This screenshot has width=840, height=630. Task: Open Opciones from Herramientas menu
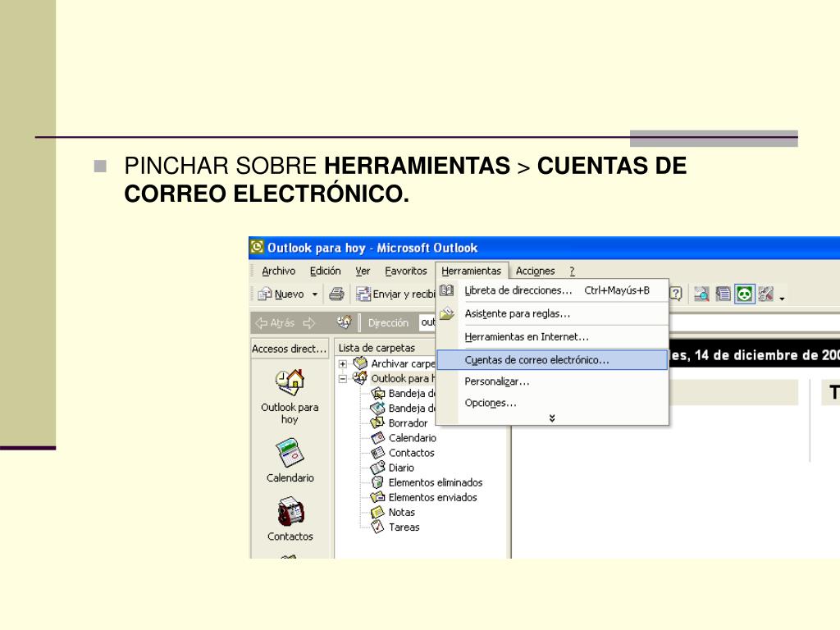tap(552, 403)
